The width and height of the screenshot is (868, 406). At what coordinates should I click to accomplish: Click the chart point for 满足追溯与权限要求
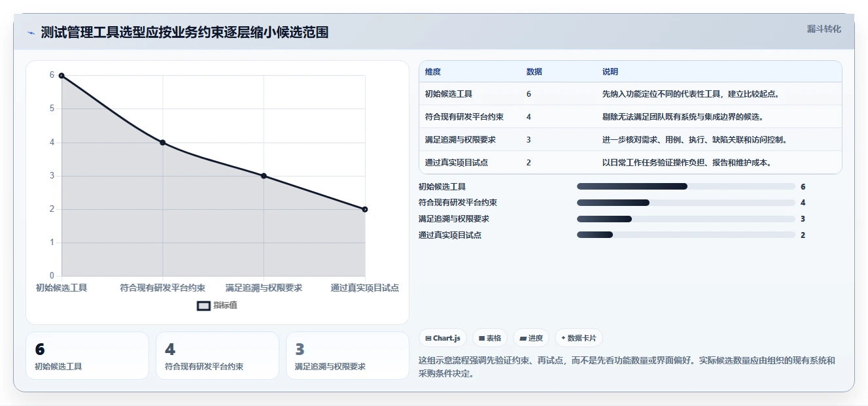pyautogui.click(x=264, y=176)
